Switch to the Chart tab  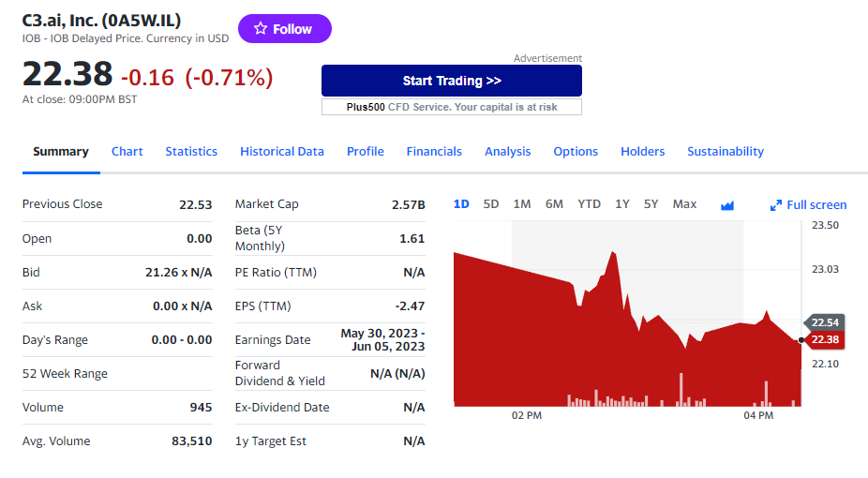(x=127, y=152)
